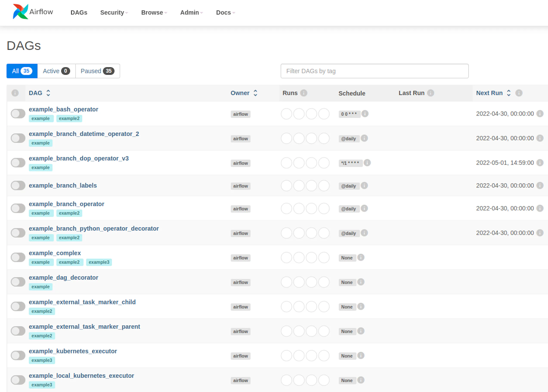Click next run info icon for example_branch_dop_operator_v3

540,163
